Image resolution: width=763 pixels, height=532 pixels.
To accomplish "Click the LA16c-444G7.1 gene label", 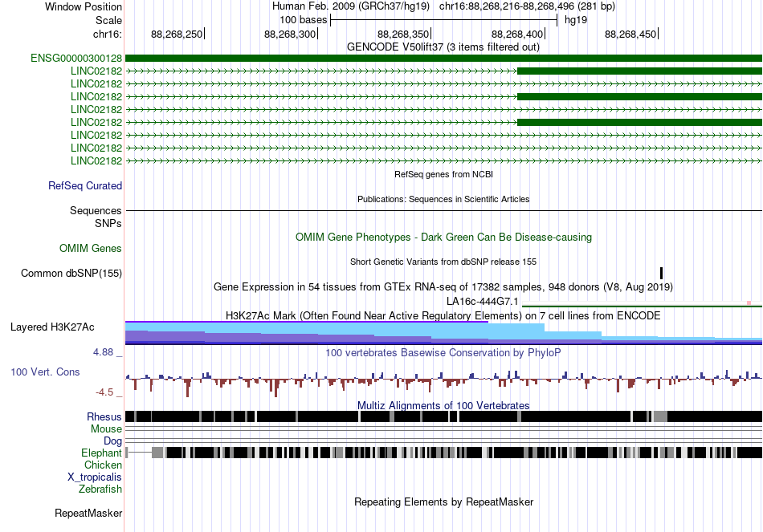I will click(x=482, y=302).
